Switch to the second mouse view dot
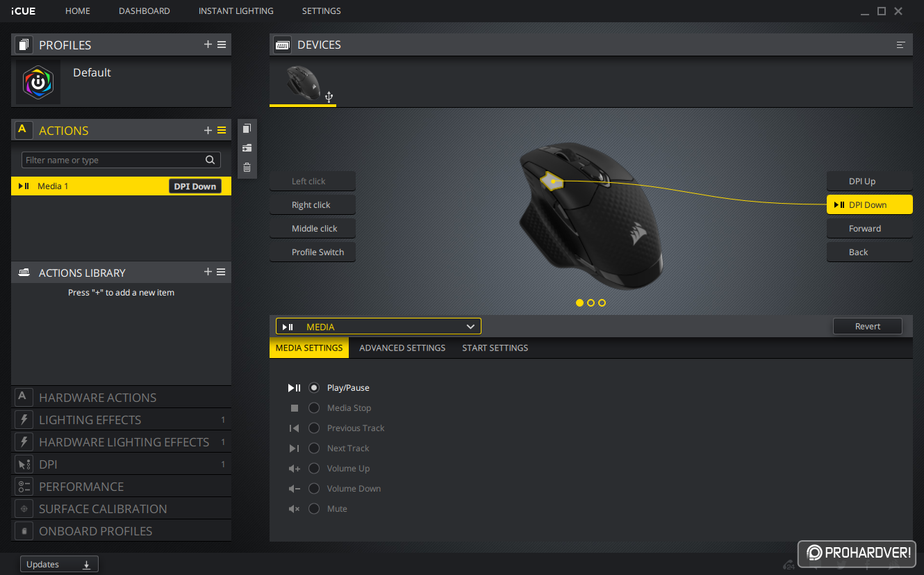Screen dimensions: 924x575 (x=591, y=303)
